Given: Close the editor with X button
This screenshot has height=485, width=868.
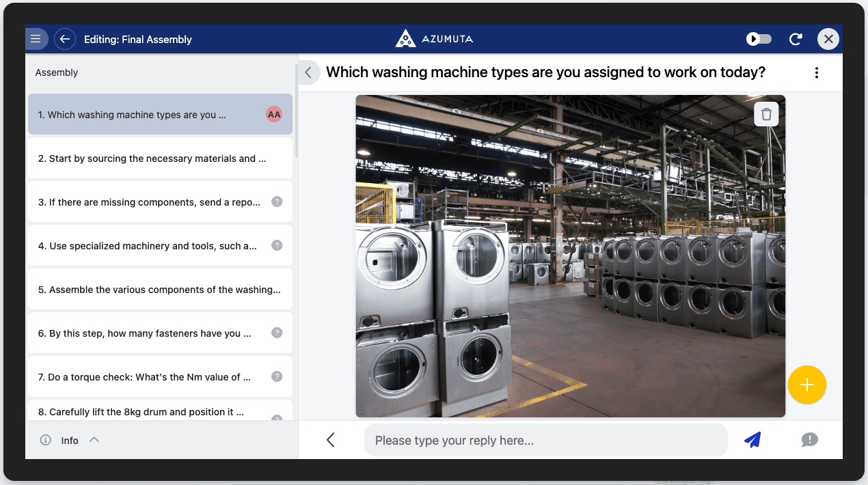Looking at the screenshot, I should click(828, 39).
